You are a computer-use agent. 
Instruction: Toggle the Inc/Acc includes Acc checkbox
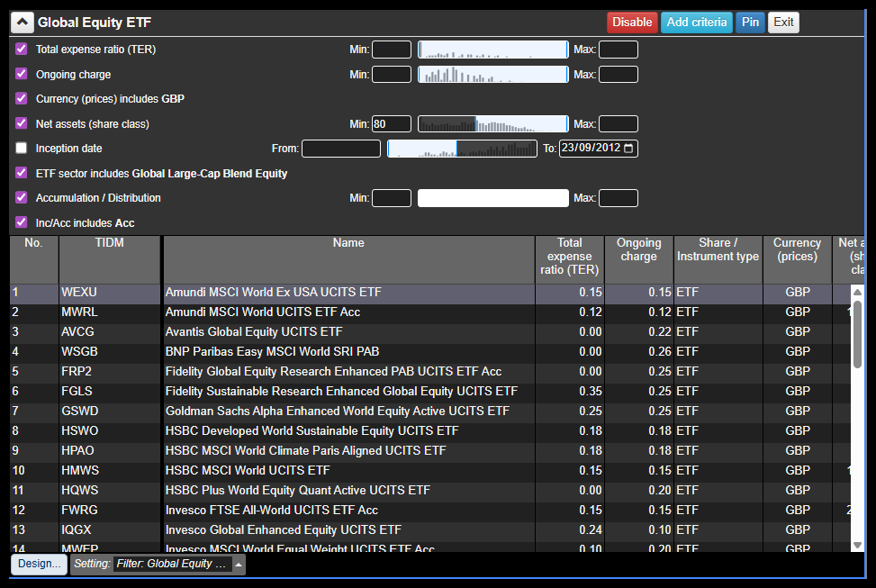pyautogui.click(x=22, y=222)
